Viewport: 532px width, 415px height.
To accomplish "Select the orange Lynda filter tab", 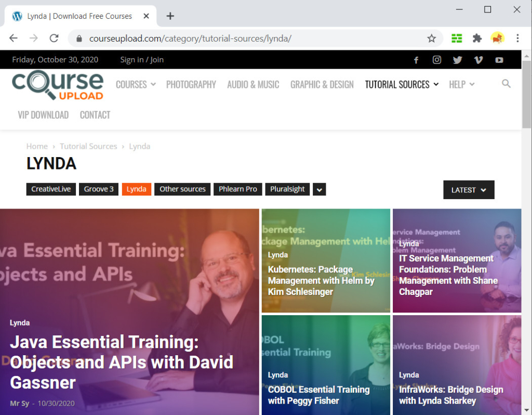I will click(x=137, y=189).
